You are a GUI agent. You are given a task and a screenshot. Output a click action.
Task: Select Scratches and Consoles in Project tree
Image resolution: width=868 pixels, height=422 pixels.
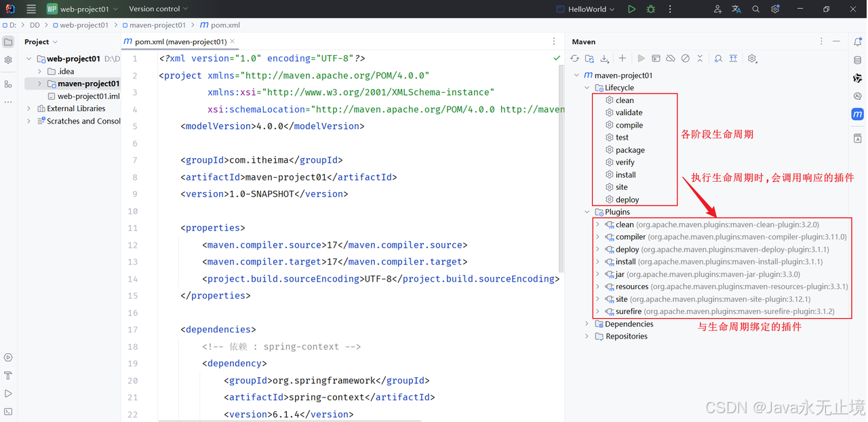tap(78, 121)
